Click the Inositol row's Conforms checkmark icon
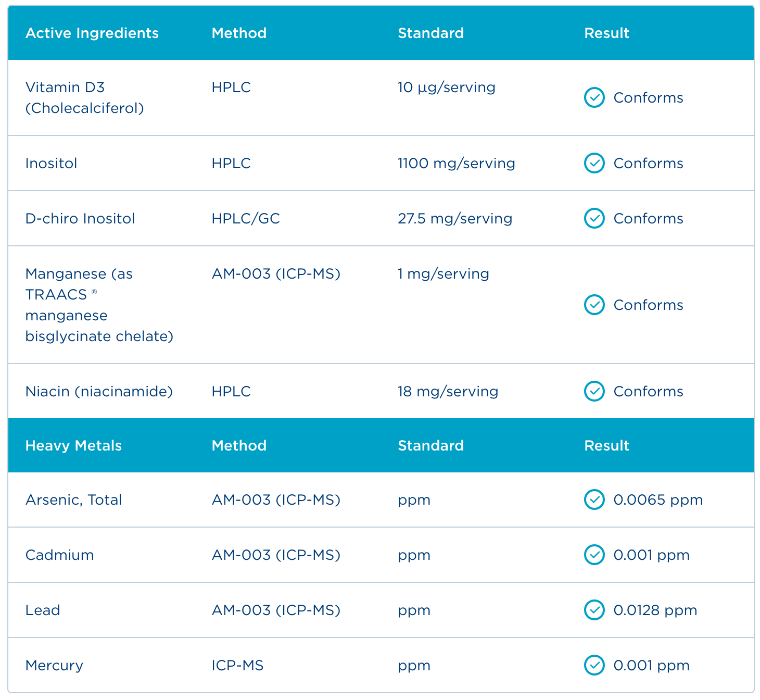This screenshot has width=760, height=700. click(594, 163)
